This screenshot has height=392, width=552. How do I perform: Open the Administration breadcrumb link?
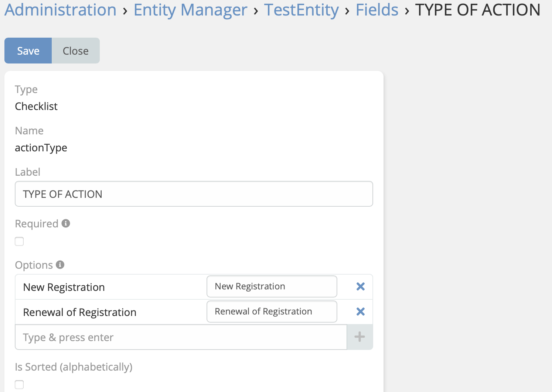tap(60, 10)
